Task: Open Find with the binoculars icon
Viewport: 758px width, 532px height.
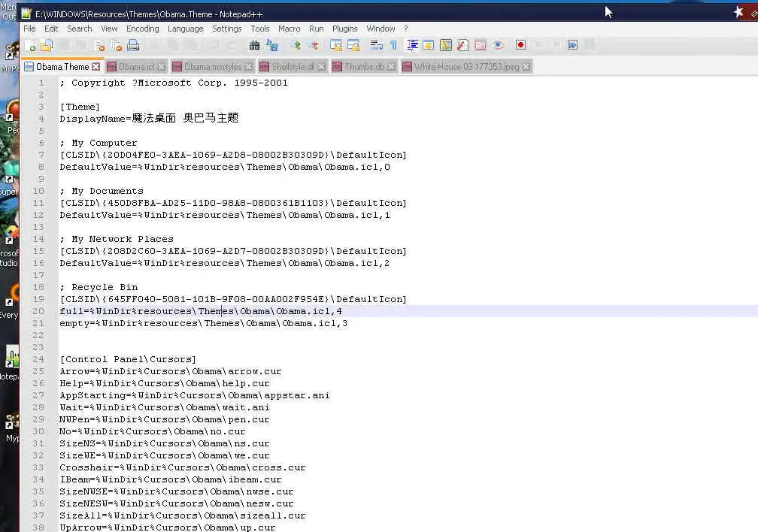Action: point(254,45)
